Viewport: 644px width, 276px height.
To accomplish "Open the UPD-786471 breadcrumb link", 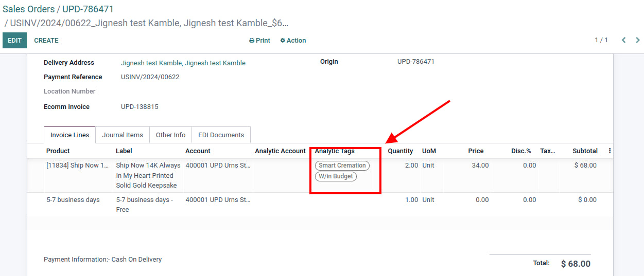I will 88,9.
